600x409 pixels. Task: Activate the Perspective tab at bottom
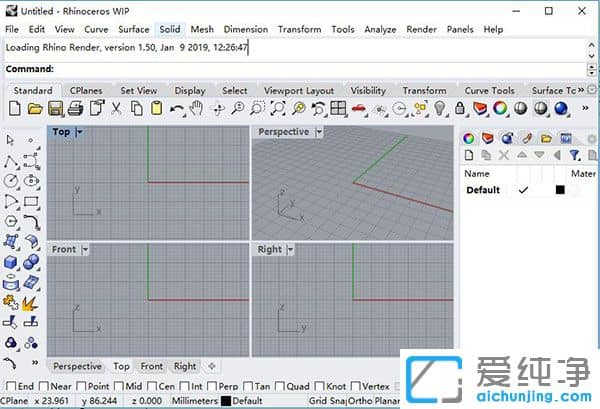tap(77, 367)
